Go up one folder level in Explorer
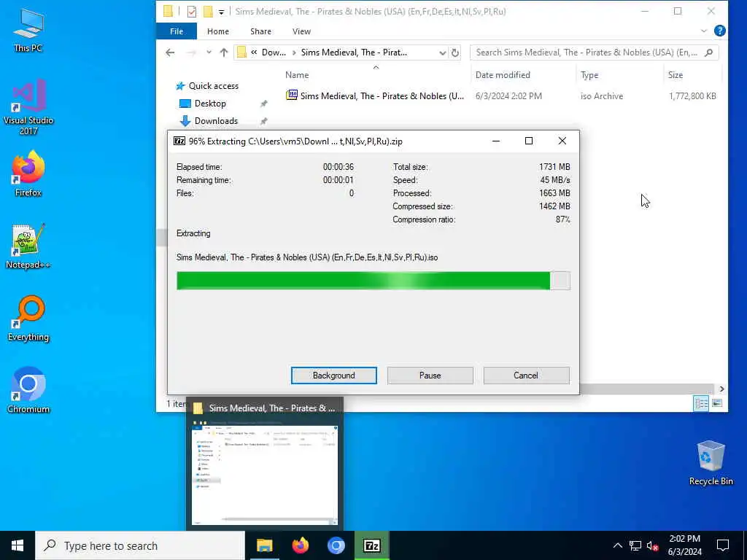This screenshot has width=747, height=560. 224,52
